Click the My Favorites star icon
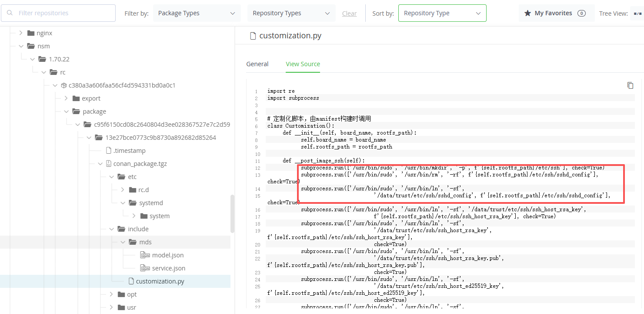644x314 pixels. (x=527, y=13)
